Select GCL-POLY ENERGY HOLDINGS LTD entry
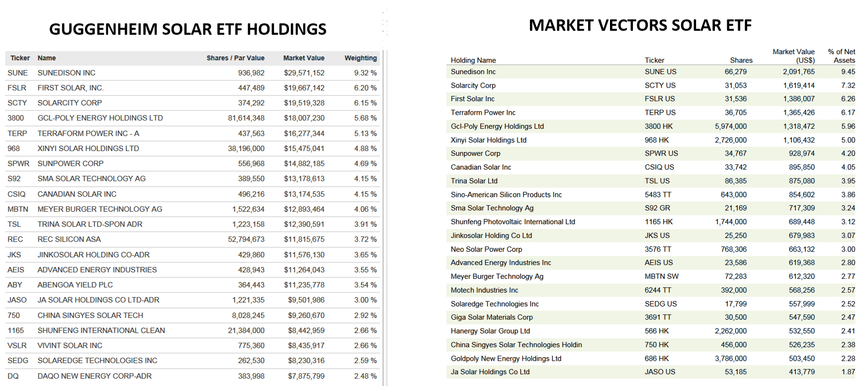The height and width of the screenshot is (386, 868). [x=100, y=118]
